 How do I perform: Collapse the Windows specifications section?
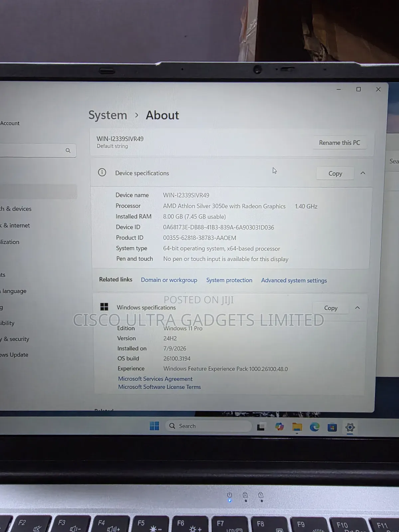tap(357, 308)
